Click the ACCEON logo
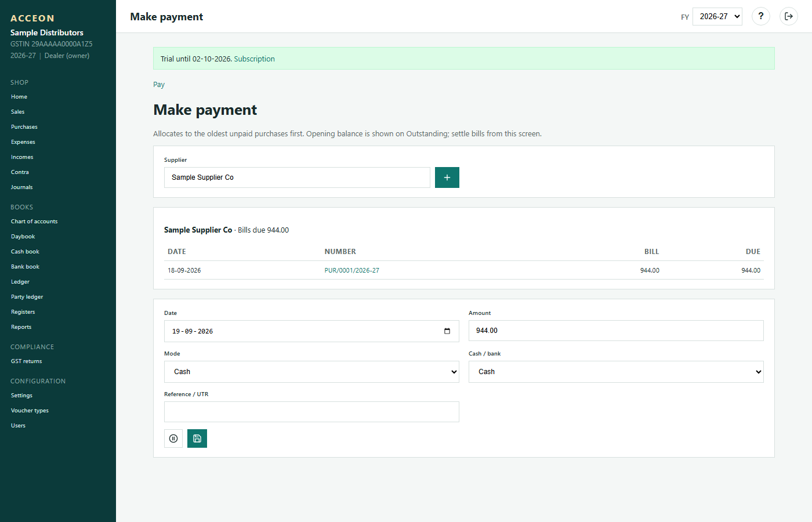 pyautogui.click(x=32, y=19)
